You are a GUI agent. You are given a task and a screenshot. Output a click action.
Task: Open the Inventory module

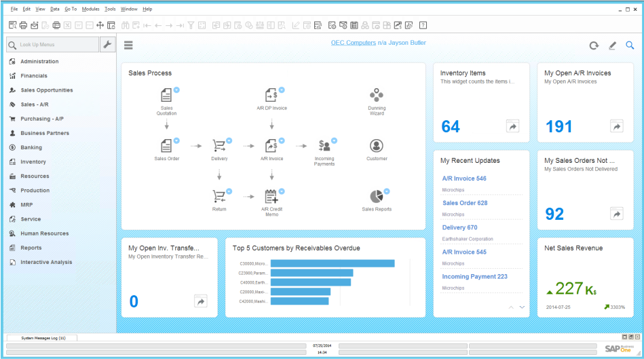tap(33, 162)
